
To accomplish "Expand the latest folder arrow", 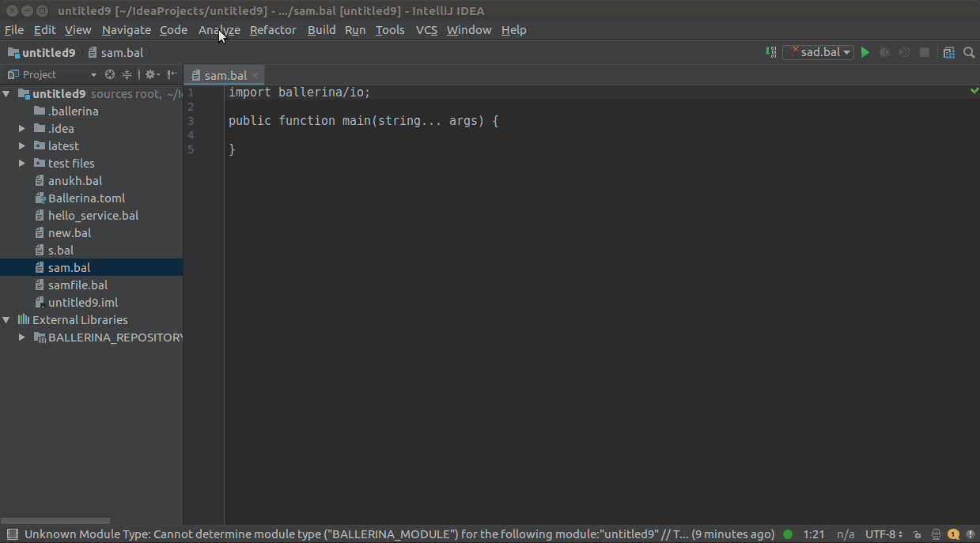I will coord(22,146).
